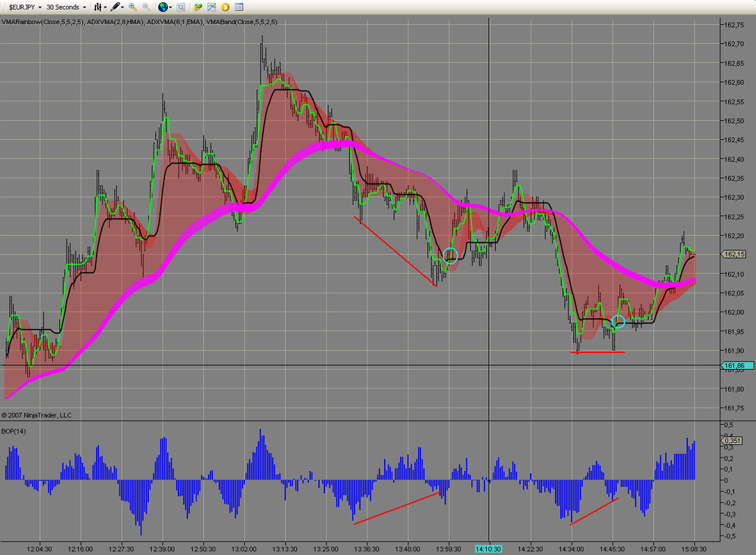Click the data box window icon
Image resolution: width=756 pixels, height=555 pixels.
pyautogui.click(x=239, y=8)
